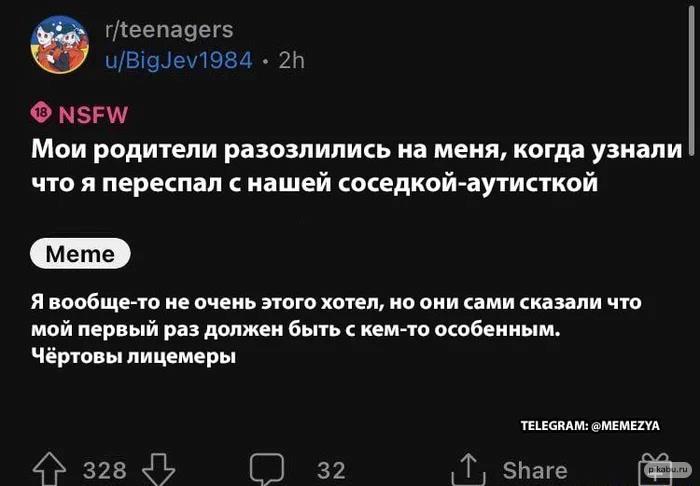
Task: Open the post by its bold title
Action: click(x=357, y=166)
